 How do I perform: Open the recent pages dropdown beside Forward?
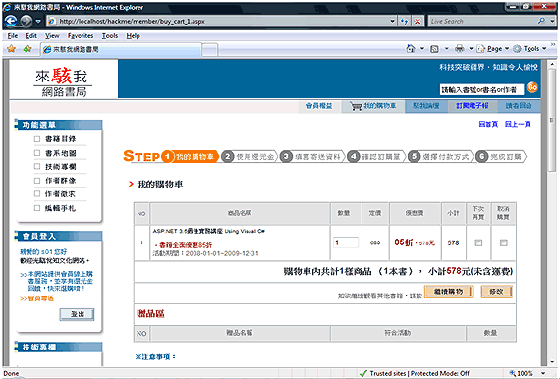coord(38,22)
